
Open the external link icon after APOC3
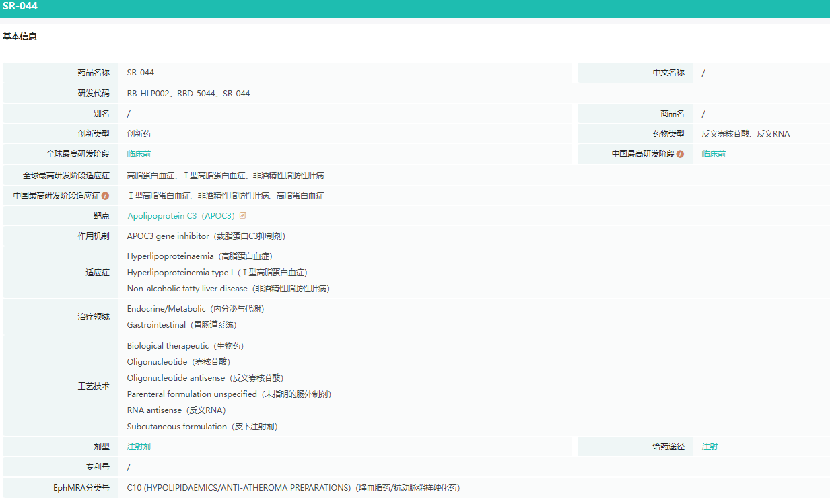tap(243, 216)
